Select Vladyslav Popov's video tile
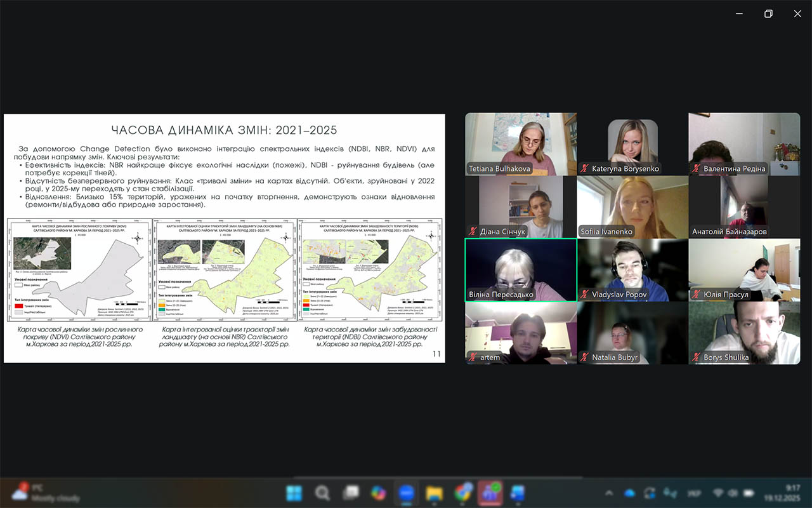Viewport: 812px width, 508px height. [x=632, y=269]
